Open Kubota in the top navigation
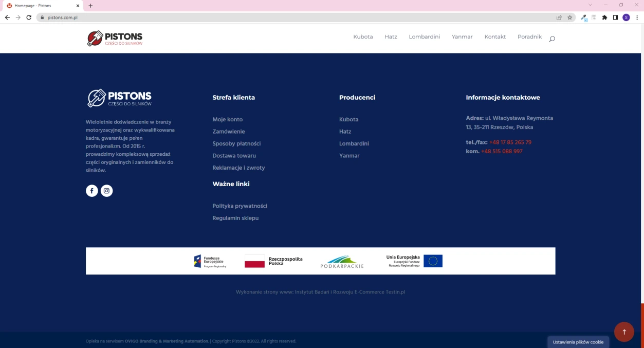The height and width of the screenshot is (348, 644). click(x=363, y=36)
